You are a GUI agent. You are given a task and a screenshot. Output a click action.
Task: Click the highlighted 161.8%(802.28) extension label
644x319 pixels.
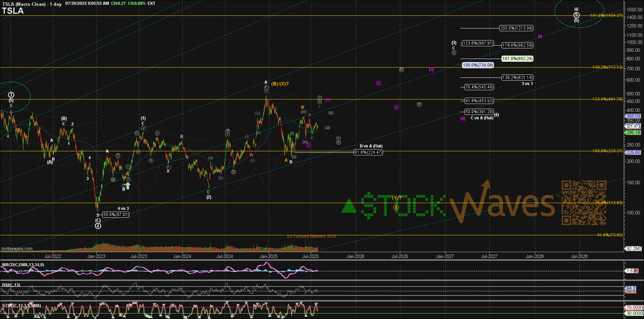coord(516,58)
